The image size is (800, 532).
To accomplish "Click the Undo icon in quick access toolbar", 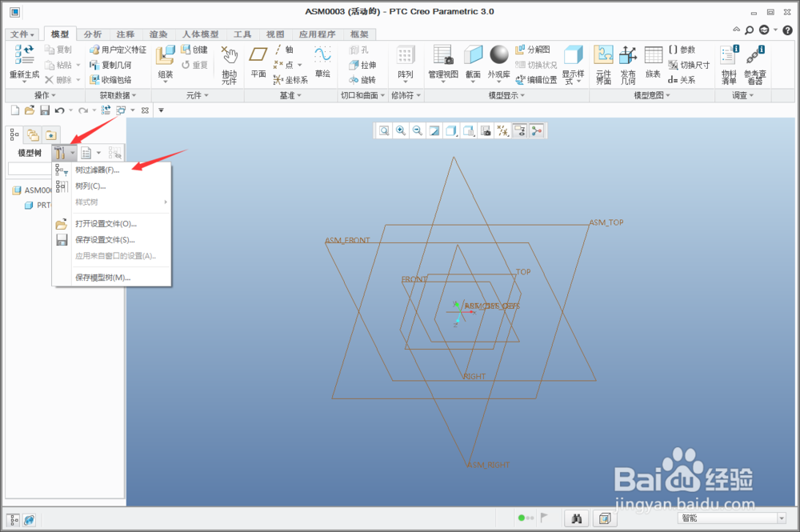I will 60,110.
